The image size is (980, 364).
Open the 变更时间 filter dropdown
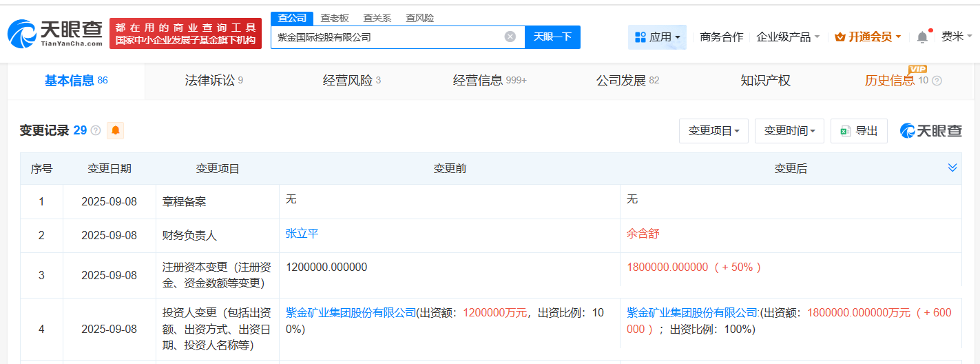[x=789, y=131]
